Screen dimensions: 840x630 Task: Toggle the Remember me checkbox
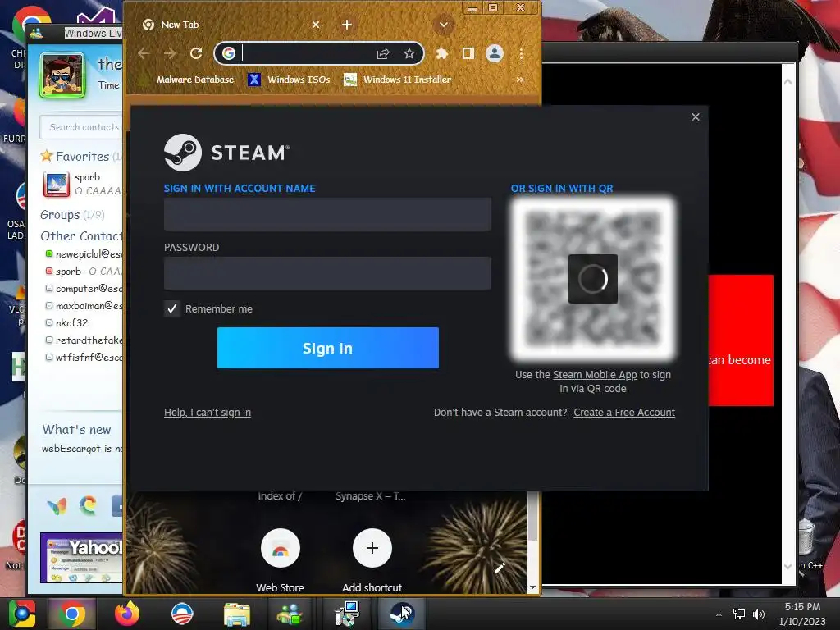(172, 308)
